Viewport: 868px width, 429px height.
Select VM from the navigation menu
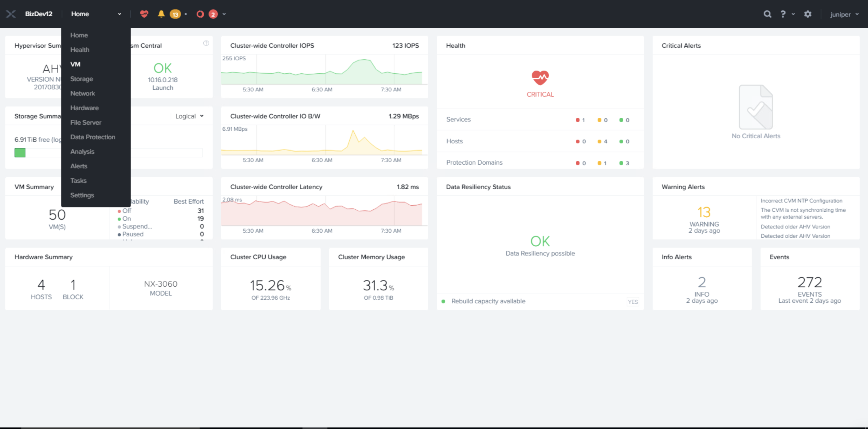(x=75, y=64)
